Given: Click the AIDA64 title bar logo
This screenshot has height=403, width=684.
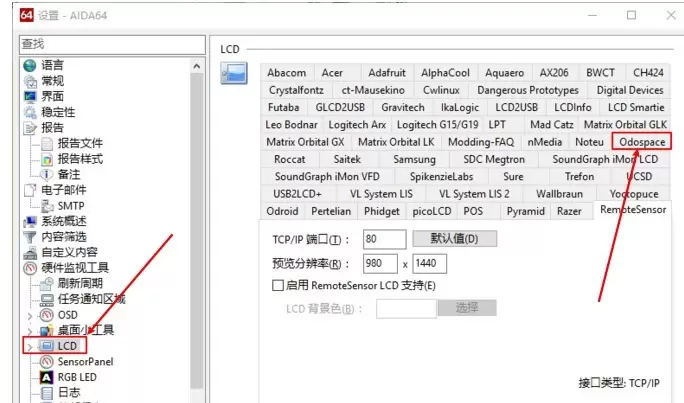Looking at the screenshot, I should 26,15.
